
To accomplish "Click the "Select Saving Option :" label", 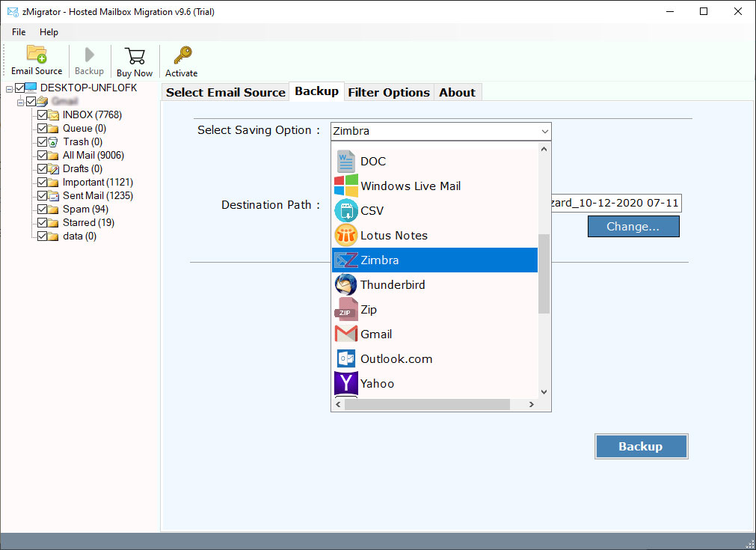I will point(259,130).
